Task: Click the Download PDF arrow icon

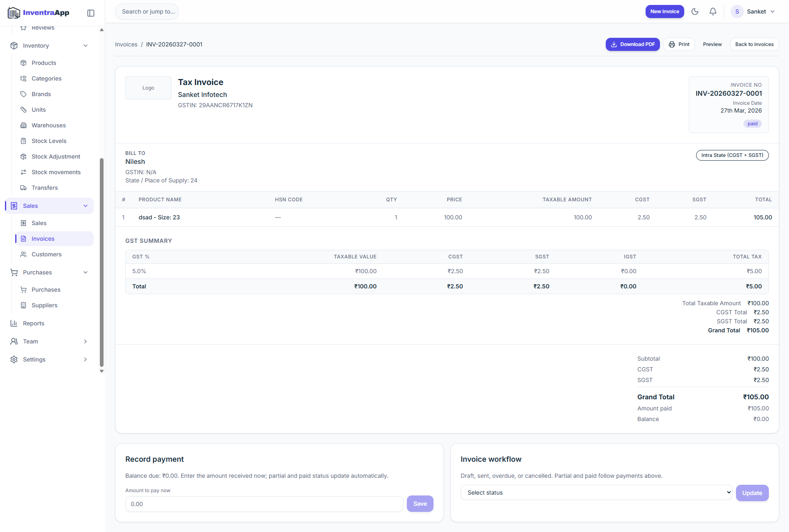Action: (614, 44)
